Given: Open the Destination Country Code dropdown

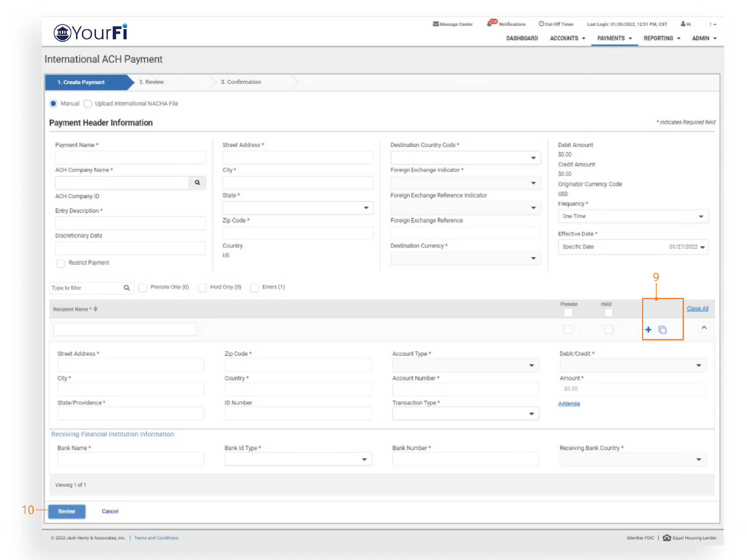Looking at the screenshot, I should click(x=465, y=158).
